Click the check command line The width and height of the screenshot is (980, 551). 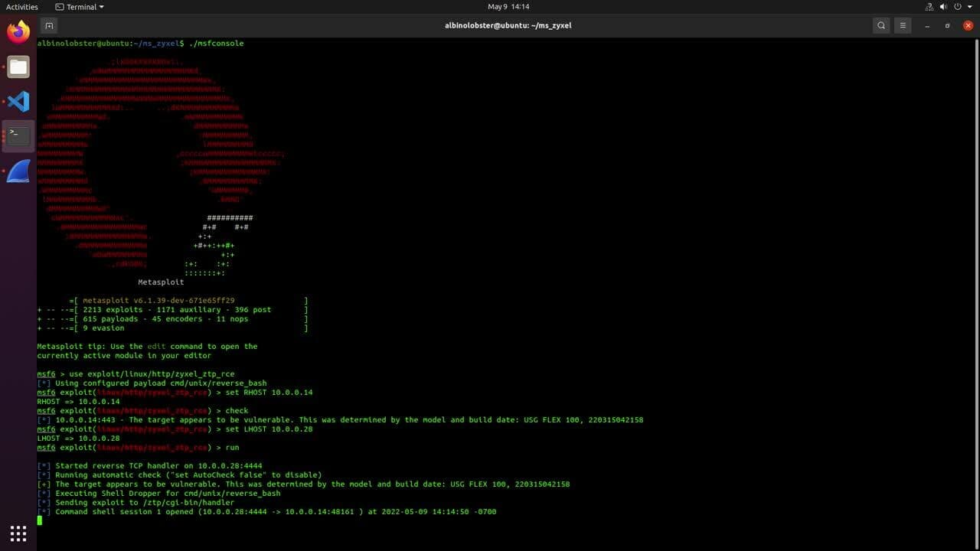pyautogui.click(x=237, y=411)
